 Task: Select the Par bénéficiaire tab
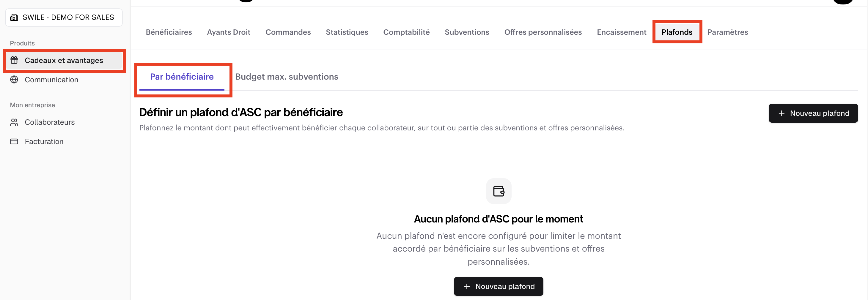(x=182, y=77)
